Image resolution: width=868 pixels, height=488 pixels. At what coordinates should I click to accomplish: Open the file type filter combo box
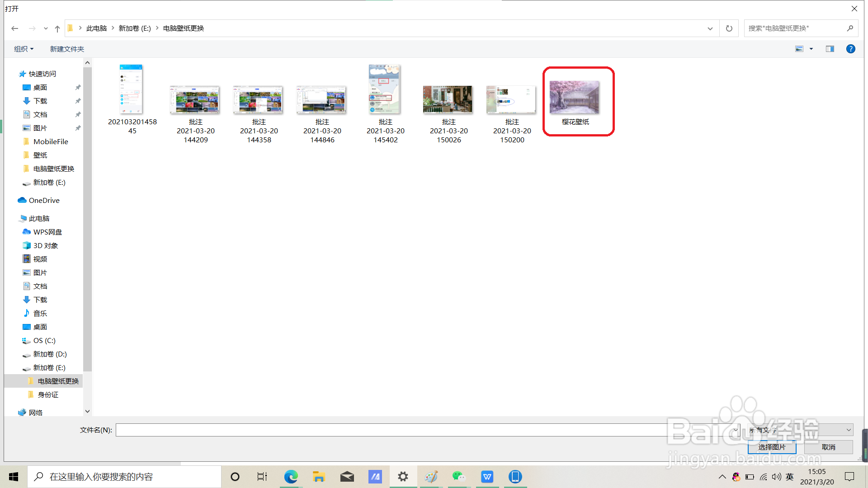click(800, 430)
